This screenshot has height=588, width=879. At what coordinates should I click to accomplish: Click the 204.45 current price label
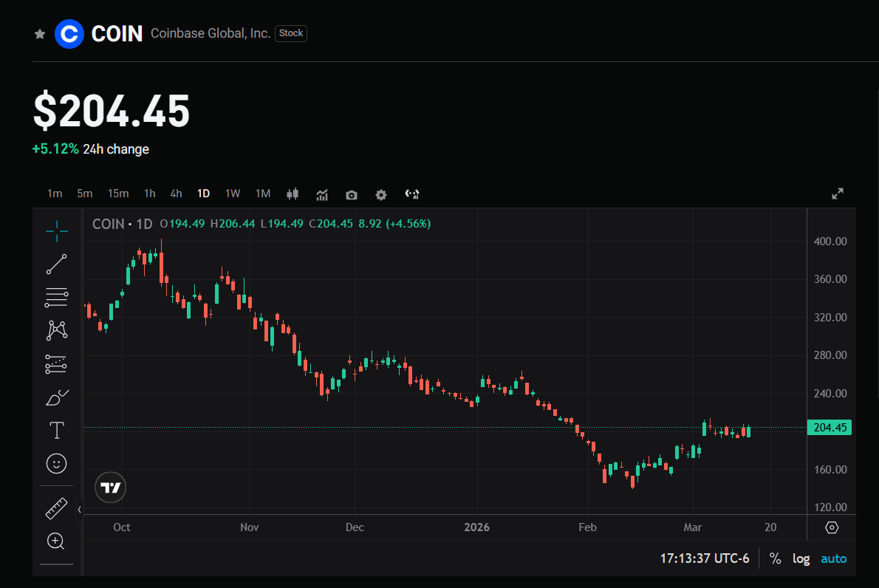click(830, 427)
